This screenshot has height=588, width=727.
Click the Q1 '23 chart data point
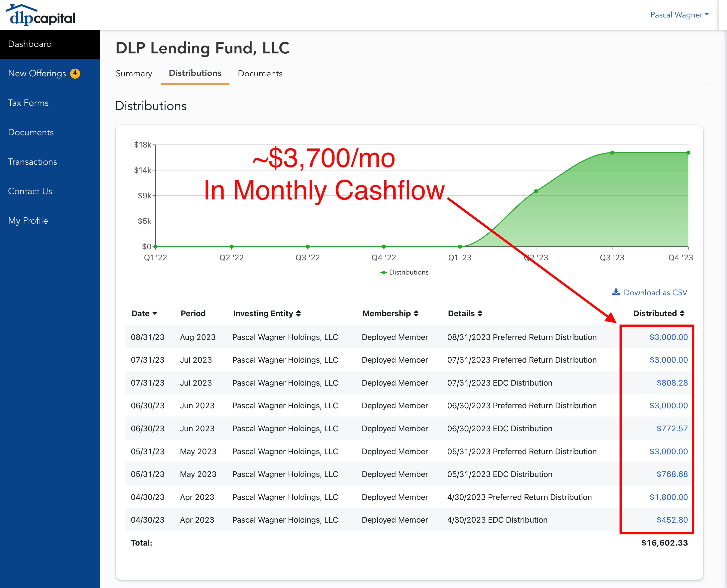coord(460,247)
